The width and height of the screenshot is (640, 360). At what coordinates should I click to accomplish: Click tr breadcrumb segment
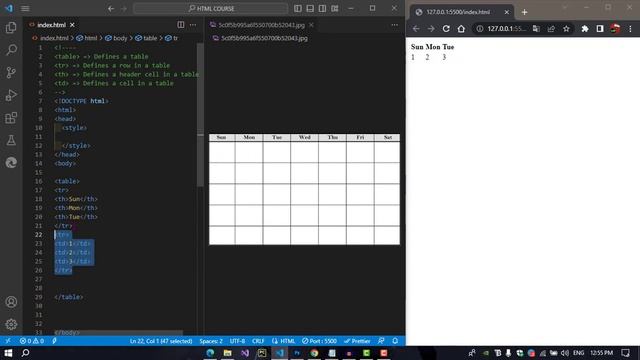175,38
